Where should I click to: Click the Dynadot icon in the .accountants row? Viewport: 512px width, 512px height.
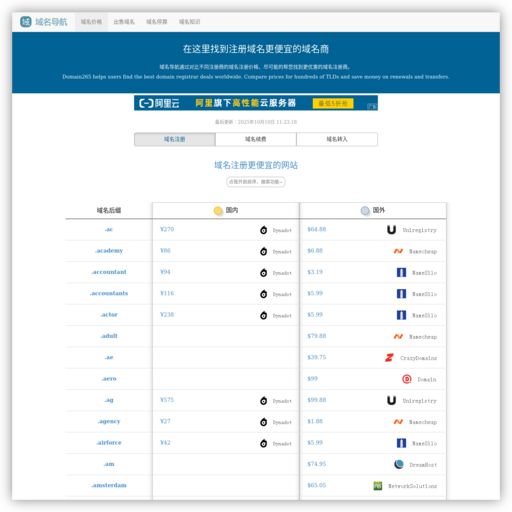(x=263, y=294)
